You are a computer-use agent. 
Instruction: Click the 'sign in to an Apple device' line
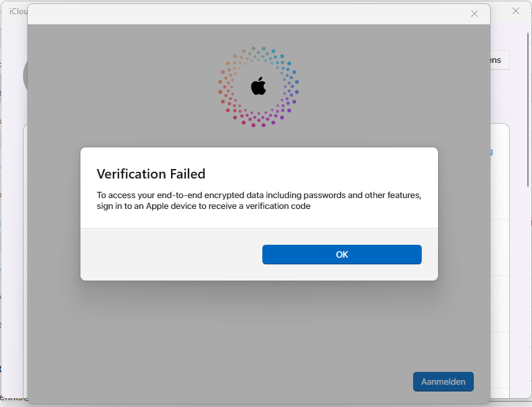click(203, 206)
